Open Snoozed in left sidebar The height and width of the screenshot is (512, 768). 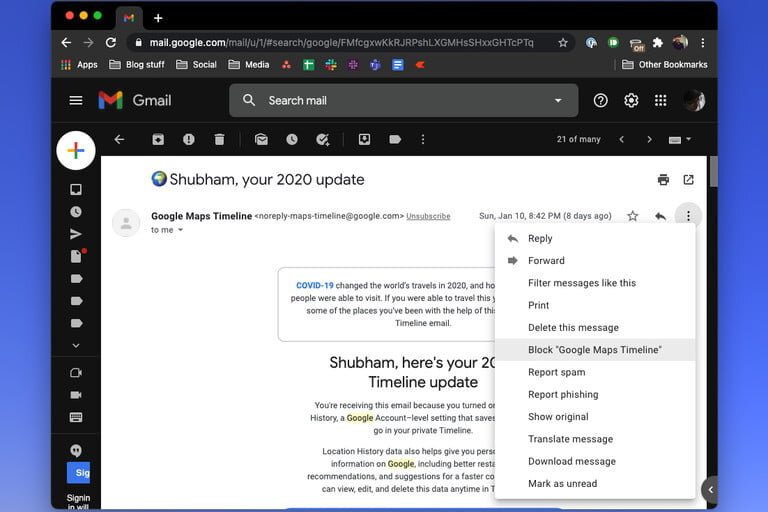click(76, 212)
